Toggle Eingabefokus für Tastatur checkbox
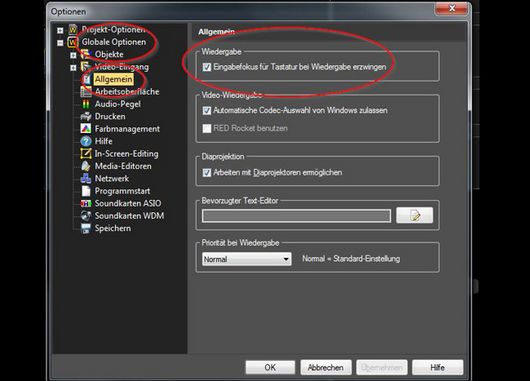Image resolution: width=530 pixels, height=381 pixels. click(207, 67)
